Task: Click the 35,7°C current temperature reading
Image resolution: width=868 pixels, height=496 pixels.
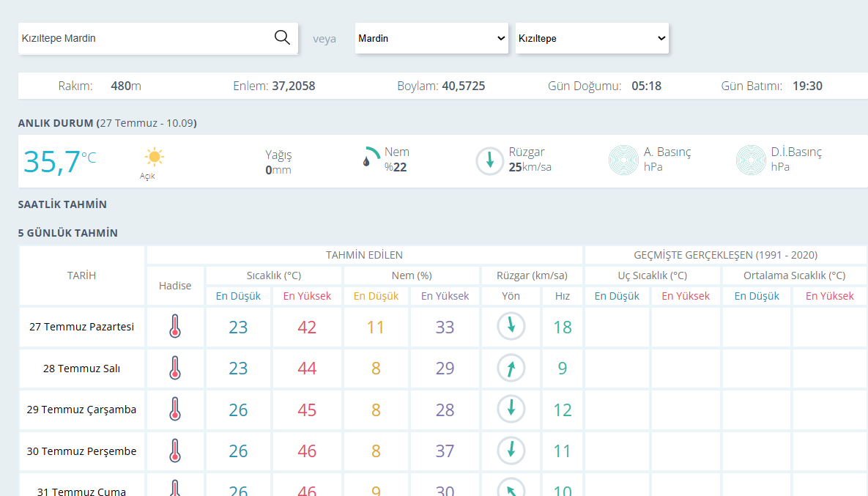Action: [x=60, y=162]
